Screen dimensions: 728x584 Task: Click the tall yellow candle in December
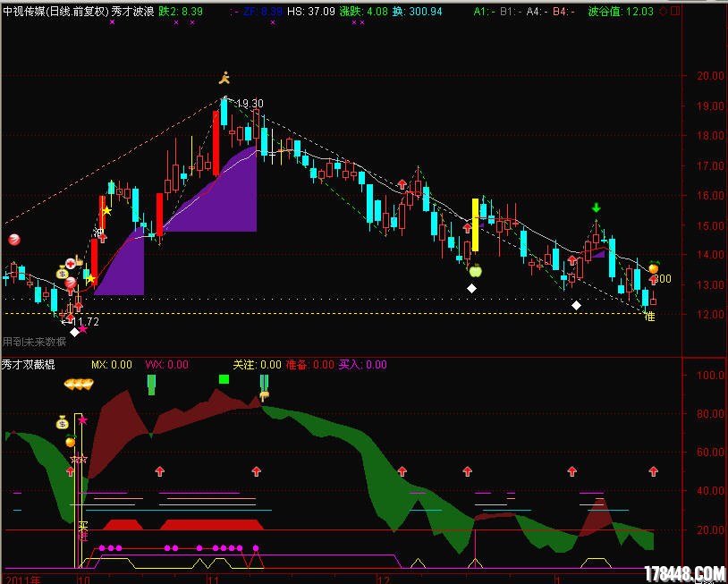(475, 225)
